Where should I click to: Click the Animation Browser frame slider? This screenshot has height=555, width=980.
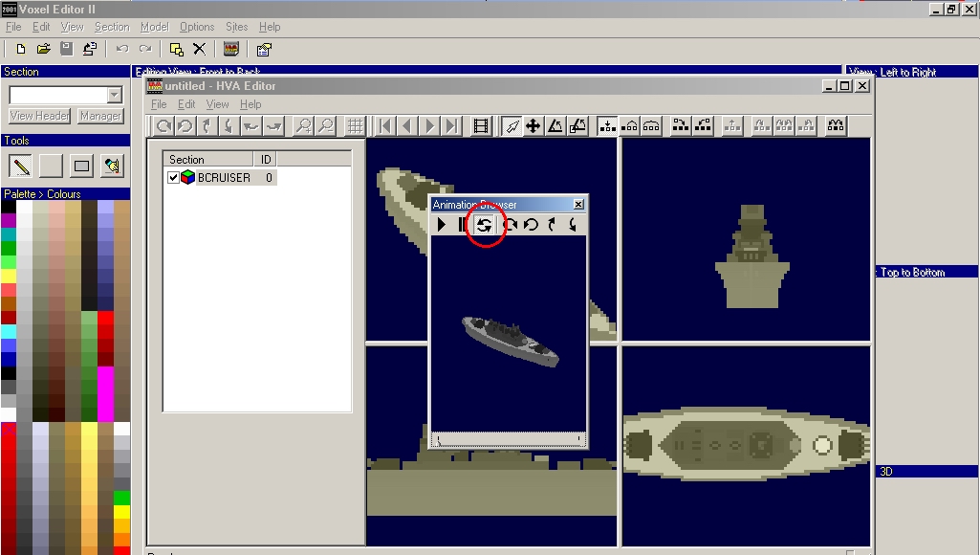(x=509, y=440)
